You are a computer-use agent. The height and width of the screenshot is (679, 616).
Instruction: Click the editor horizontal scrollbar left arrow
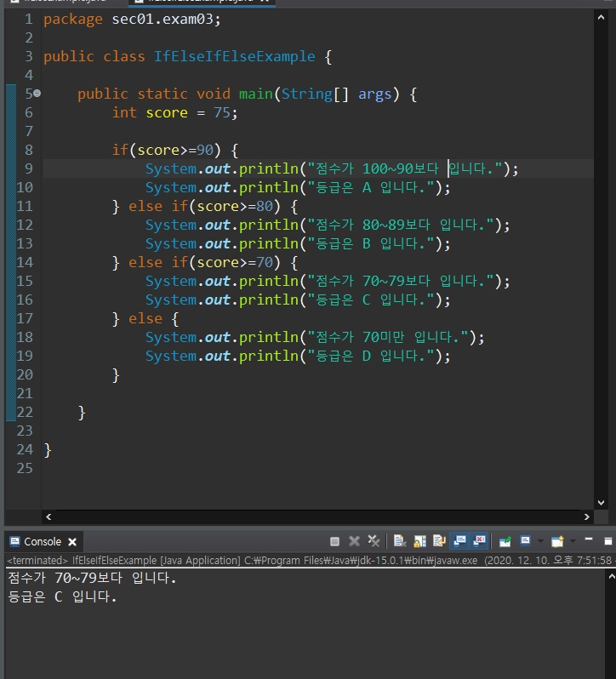48,516
